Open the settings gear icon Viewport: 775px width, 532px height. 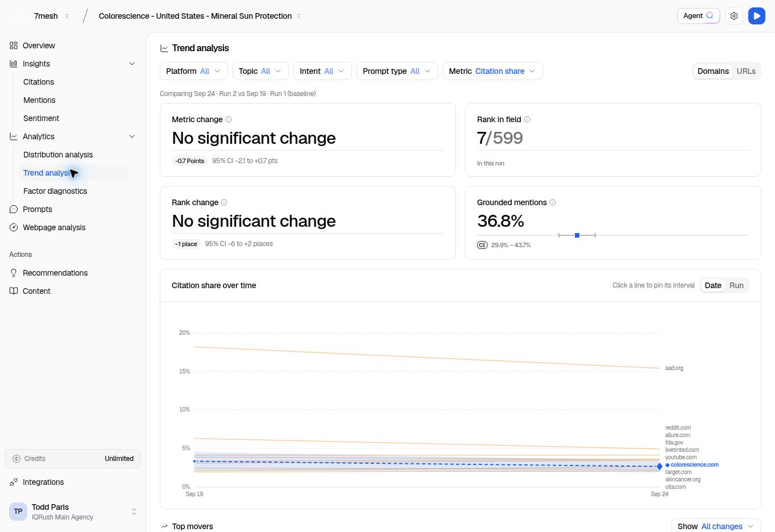(x=734, y=16)
